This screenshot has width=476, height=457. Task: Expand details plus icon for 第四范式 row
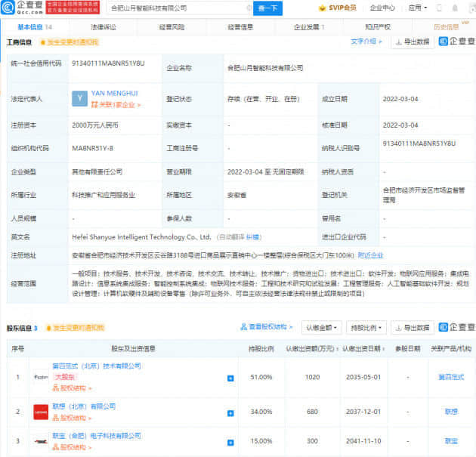(x=230, y=378)
